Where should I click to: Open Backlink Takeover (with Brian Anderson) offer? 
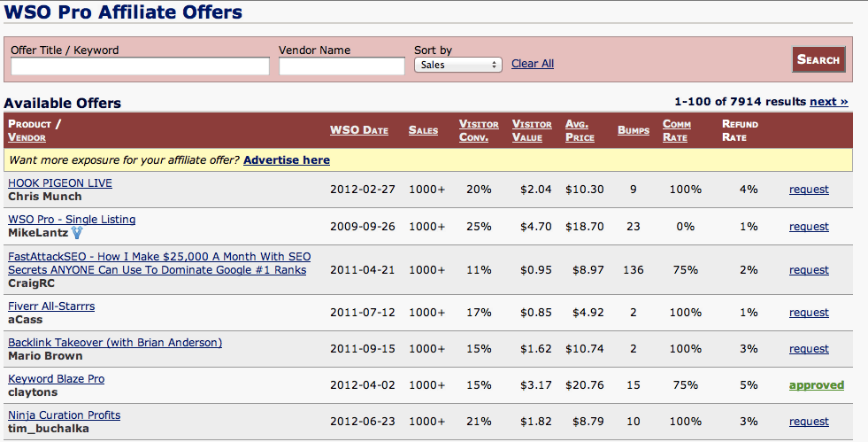point(115,342)
